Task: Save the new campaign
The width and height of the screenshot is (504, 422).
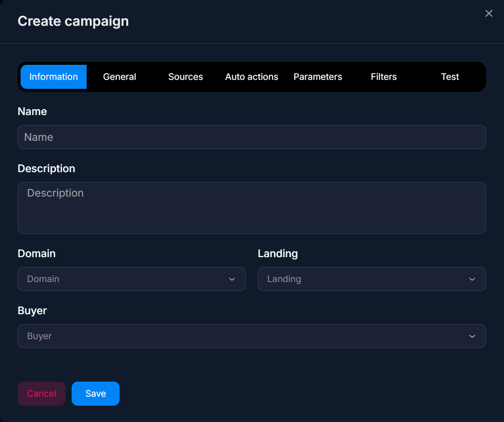Action: [x=96, y=394]
